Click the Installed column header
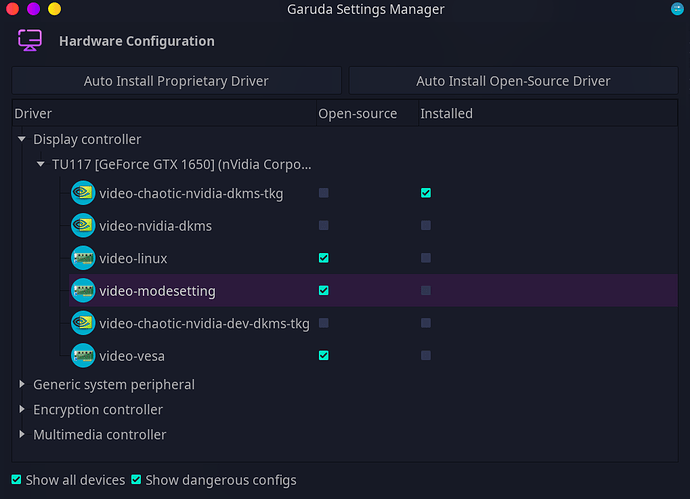Image resolution: width=690 pixels, height=499 pixels. pyautogui.click(x=548, y=114)
